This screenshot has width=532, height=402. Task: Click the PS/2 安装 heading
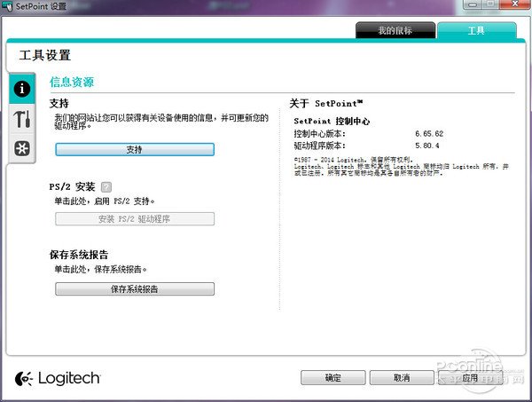pyautogui.click(x=72, y=186)
